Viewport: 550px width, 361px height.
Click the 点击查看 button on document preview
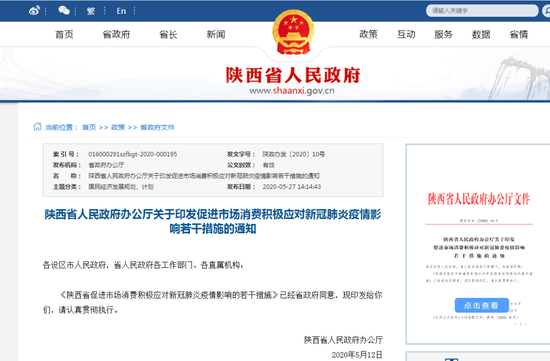(482, 305)
